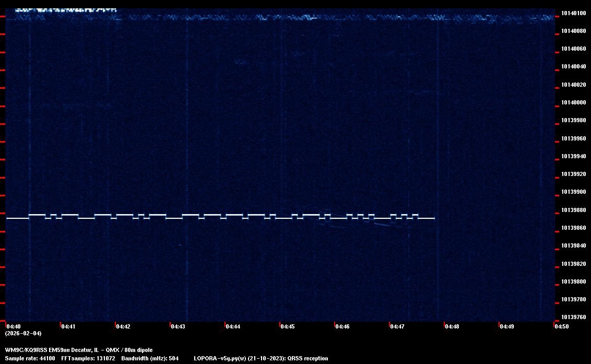Click the 10139880 frequency label

tap(573, 210)
